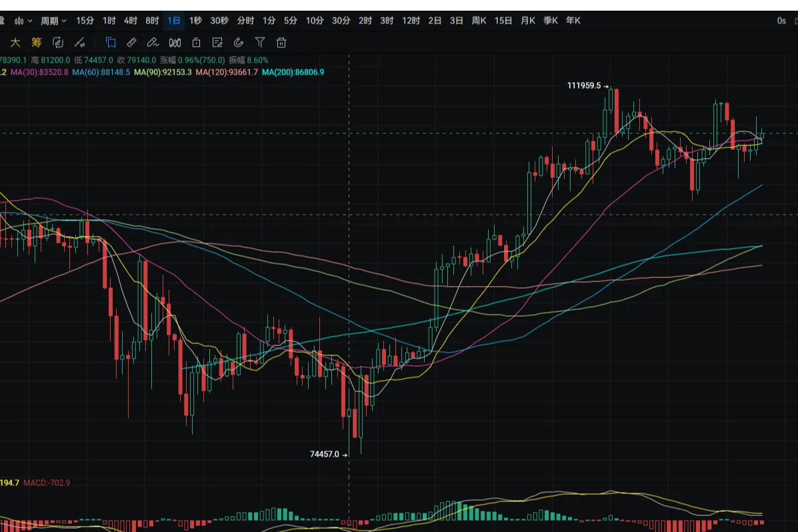This screenshot has width=798, height=532.
Task: Click the 振幅 8.60% amplitude value
Action: click(x=249, y=60)
